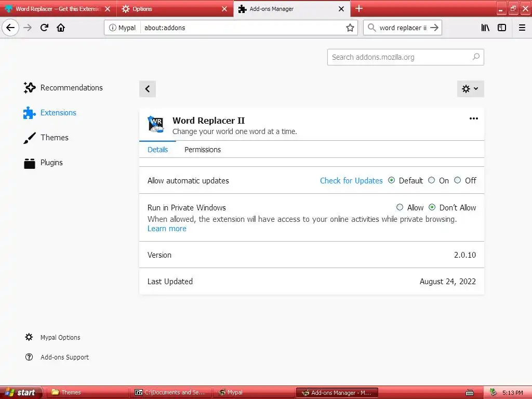This screenshot has width=532, height=399.
Task: Open the Learn more link
Action: 167,229
